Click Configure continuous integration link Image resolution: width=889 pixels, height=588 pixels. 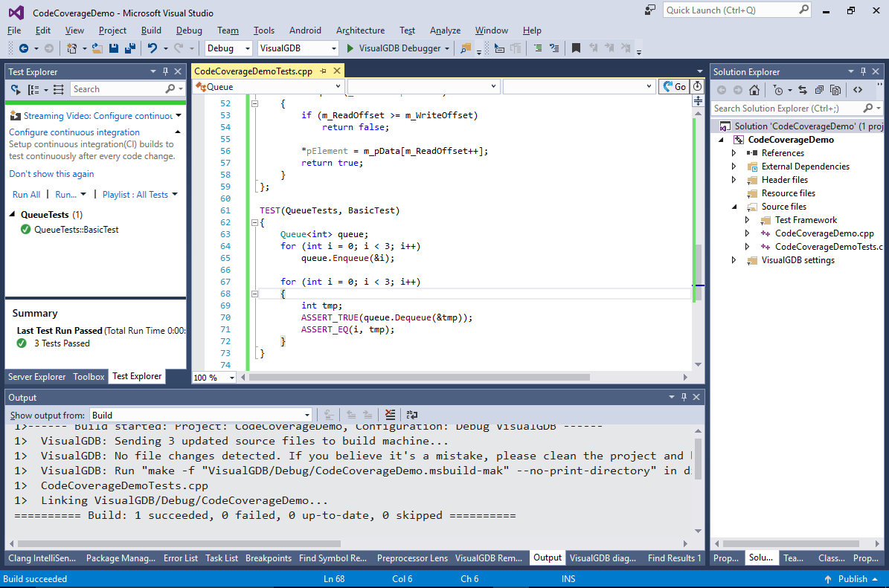pos(74,132)
